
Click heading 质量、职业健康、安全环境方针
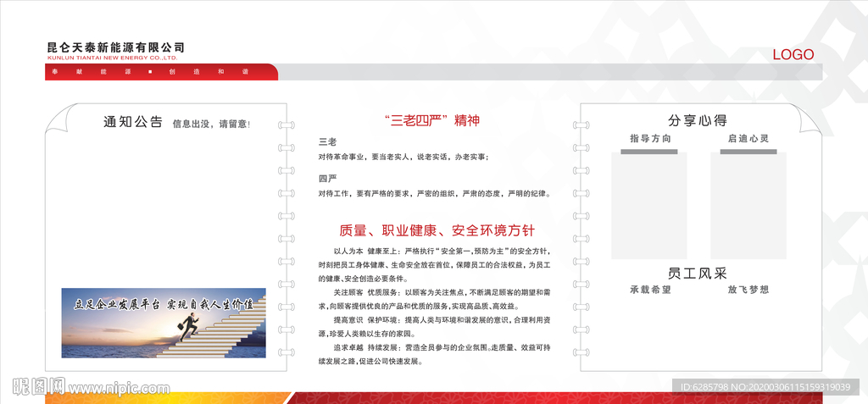(x=437, y=230)
